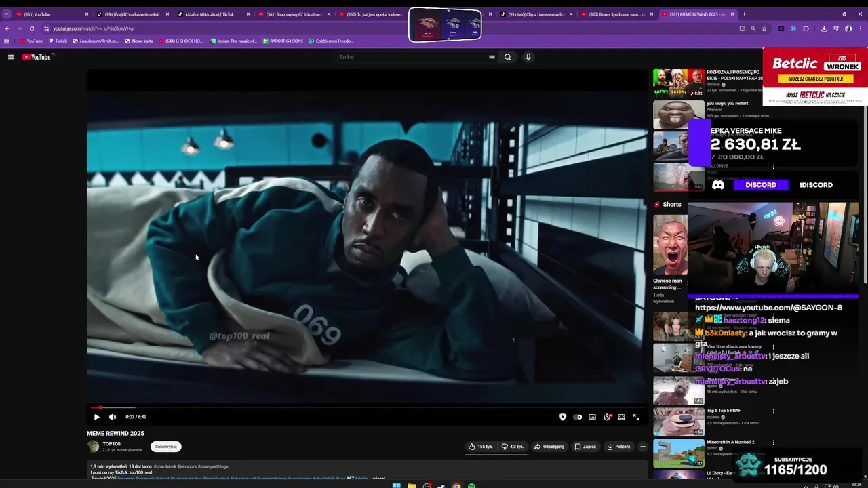Subscribe with the Subskrybuj button
The width and height of the screenshot is (868, 488).
coord(166,447)
